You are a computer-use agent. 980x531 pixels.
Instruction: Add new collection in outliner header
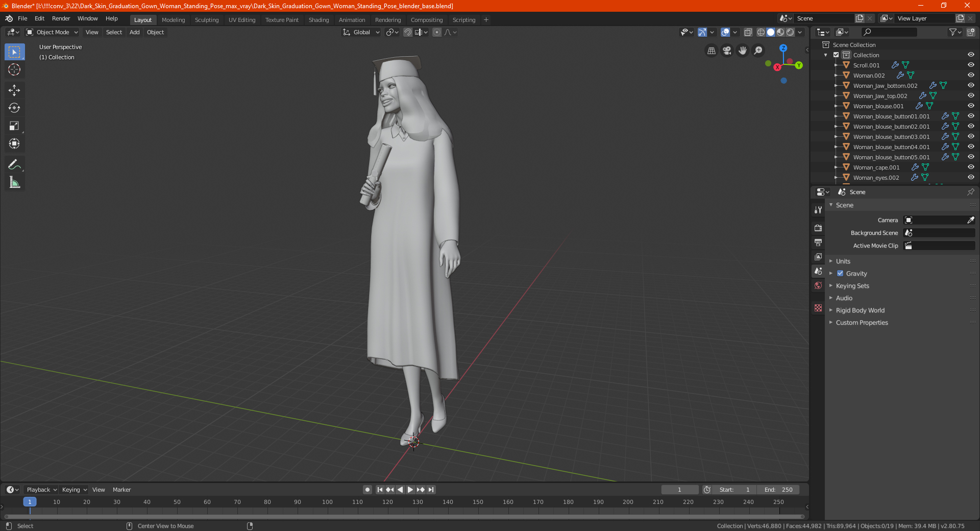[x=970, y=32]
